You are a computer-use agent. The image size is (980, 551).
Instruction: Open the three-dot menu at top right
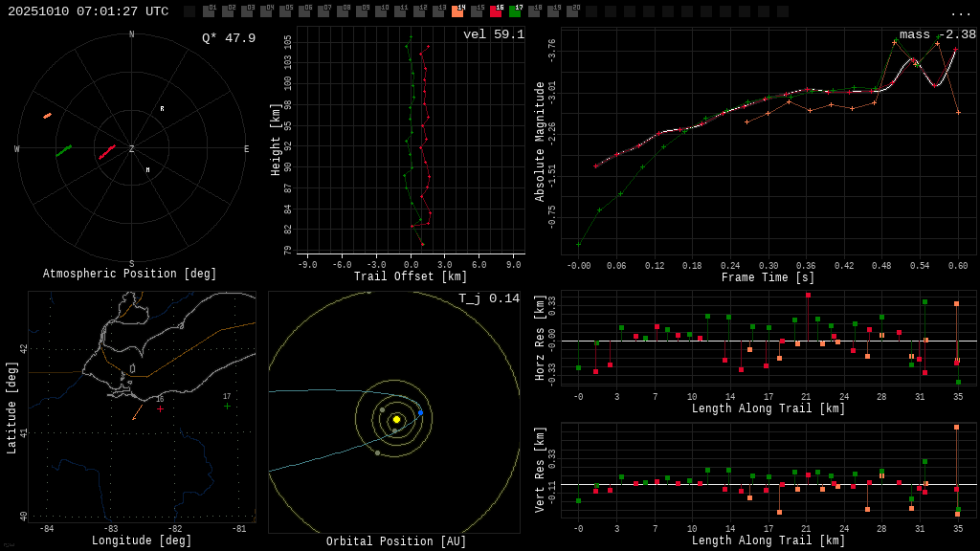coord(960,12)
